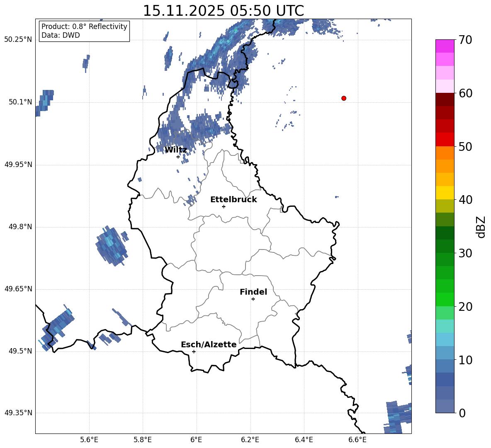
Task: Click the Esch/Alzette station cross marker
Action: coord(194,351)
